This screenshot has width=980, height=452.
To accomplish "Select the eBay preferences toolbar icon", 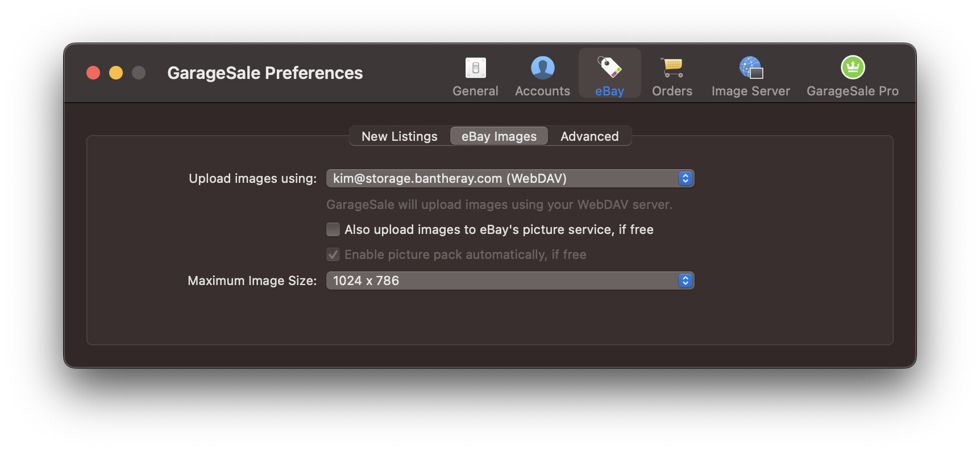I will pos(609,73).
